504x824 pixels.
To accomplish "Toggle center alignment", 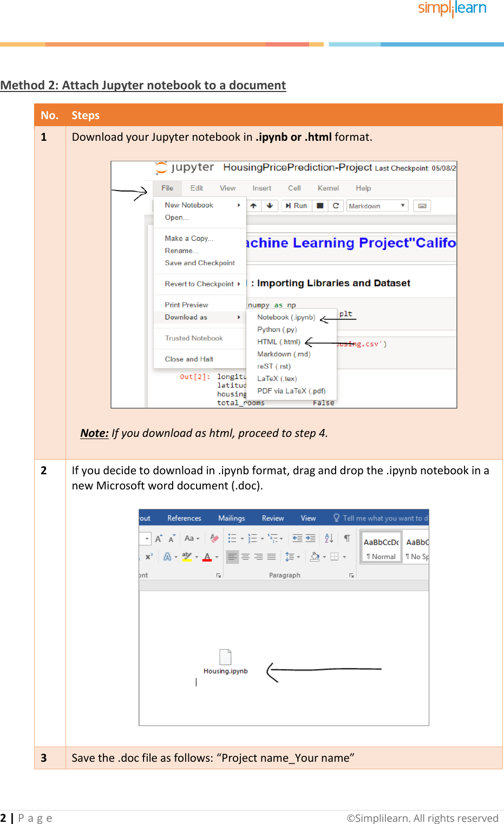I will coord(245,557).
